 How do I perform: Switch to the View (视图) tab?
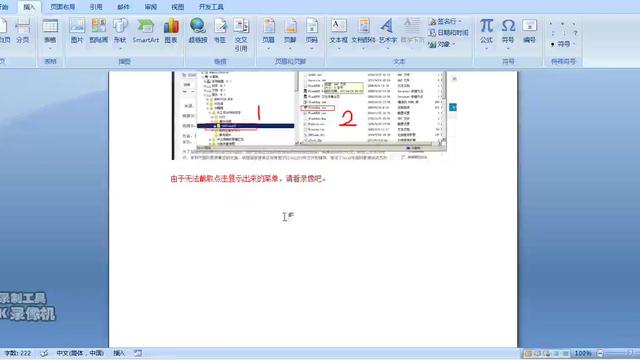pos(178,7)
